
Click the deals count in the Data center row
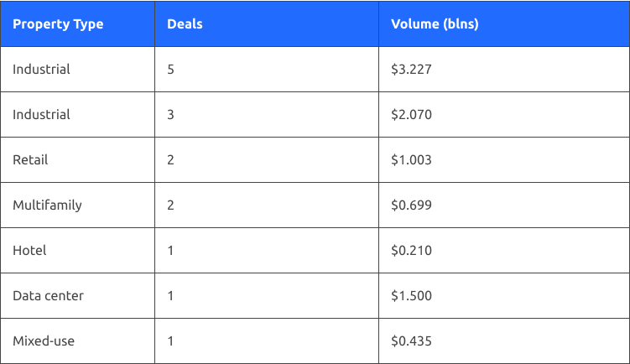coord(171,295)
